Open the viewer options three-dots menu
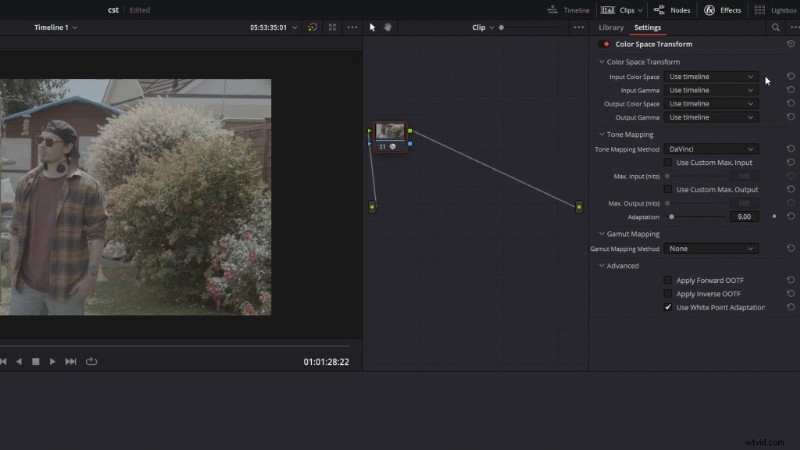The width and height of the screenshot is (800, 450). (x=352, y=28)
